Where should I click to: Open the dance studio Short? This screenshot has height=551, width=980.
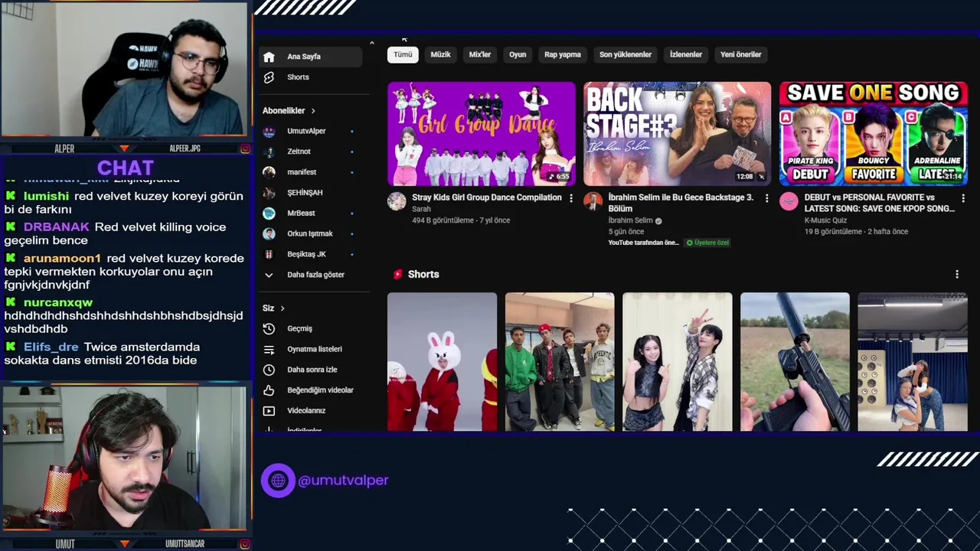913,362
